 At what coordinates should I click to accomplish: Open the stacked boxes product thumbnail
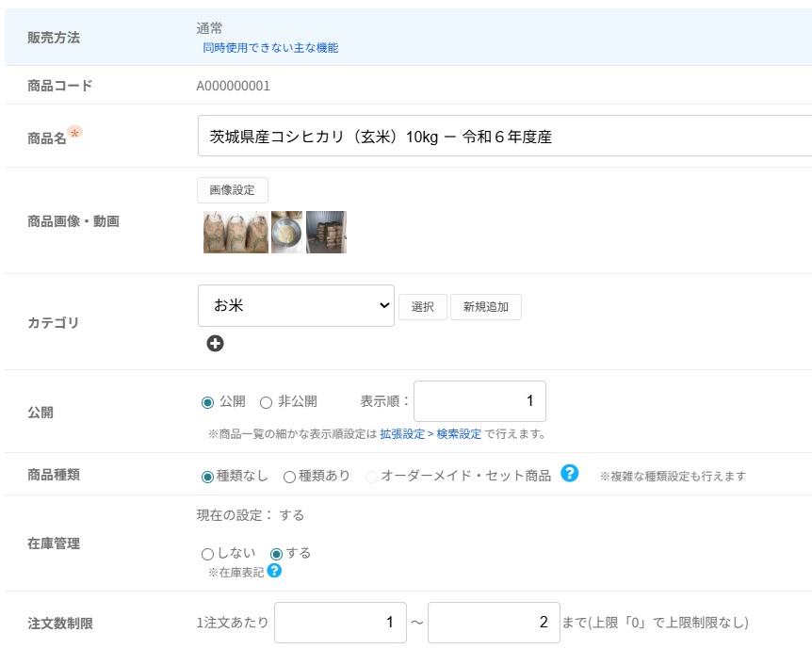pos(326,232)
